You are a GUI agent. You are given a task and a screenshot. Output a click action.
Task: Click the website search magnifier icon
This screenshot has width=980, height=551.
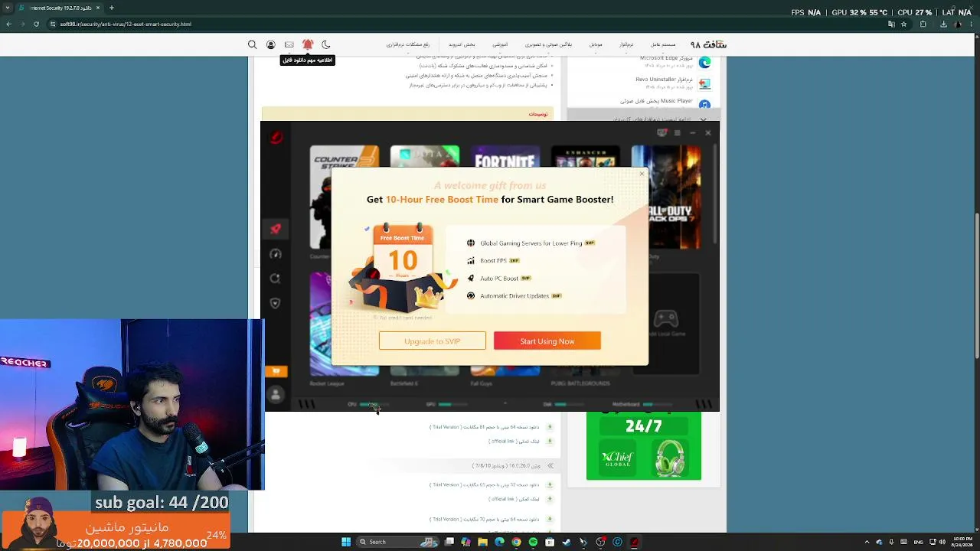(252, 44)
